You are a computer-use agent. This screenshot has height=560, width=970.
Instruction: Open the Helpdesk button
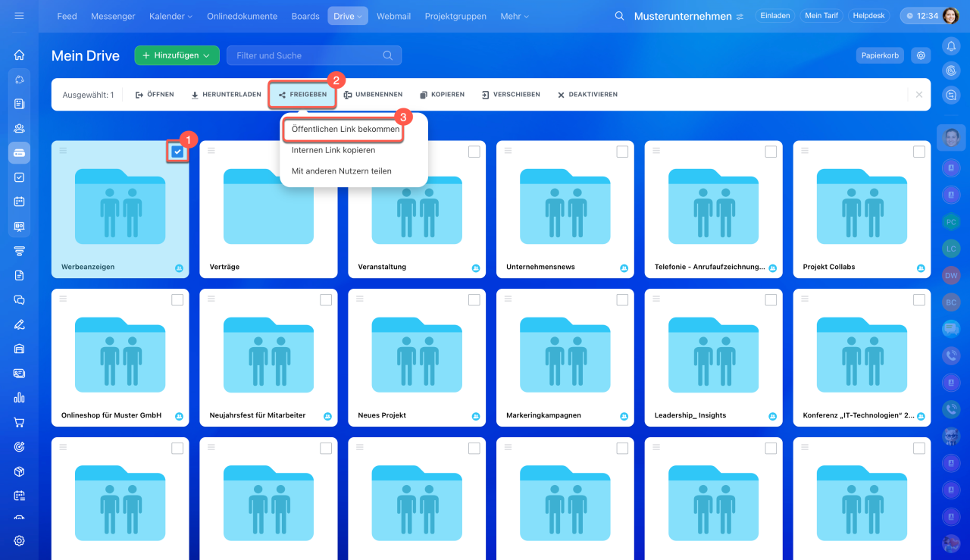pyautogui.click(x=870, y=16)
